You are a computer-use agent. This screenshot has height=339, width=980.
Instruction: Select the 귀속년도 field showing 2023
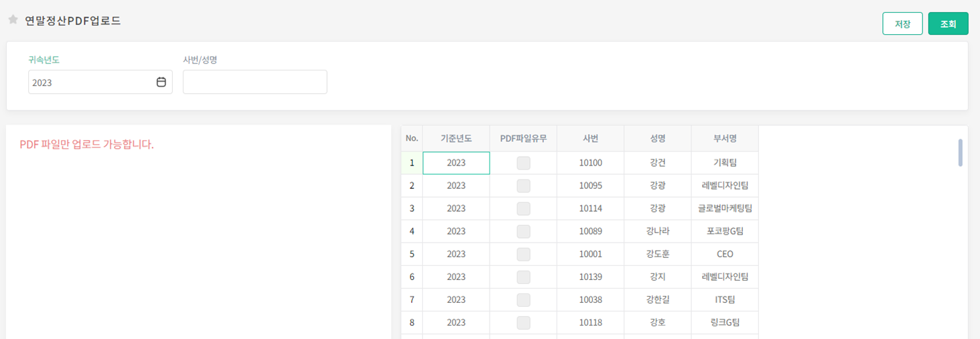tap(90, 82)
